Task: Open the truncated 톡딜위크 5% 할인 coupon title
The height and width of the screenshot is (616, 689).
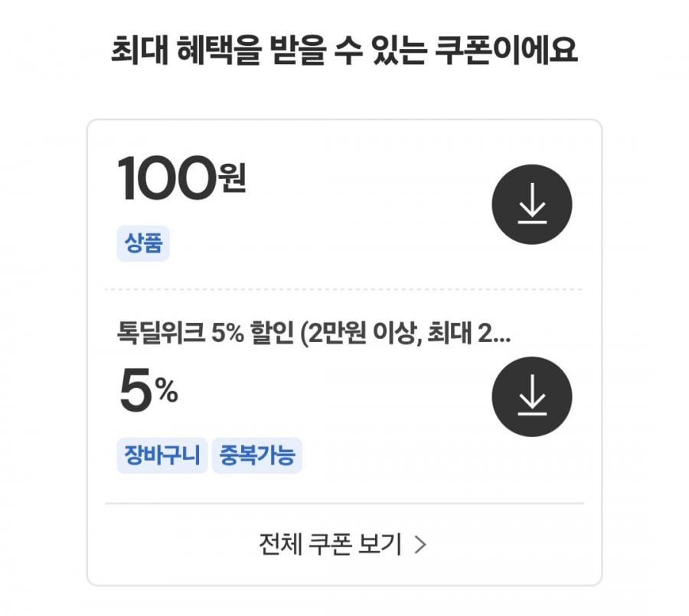Action: [x=313, y=333]
